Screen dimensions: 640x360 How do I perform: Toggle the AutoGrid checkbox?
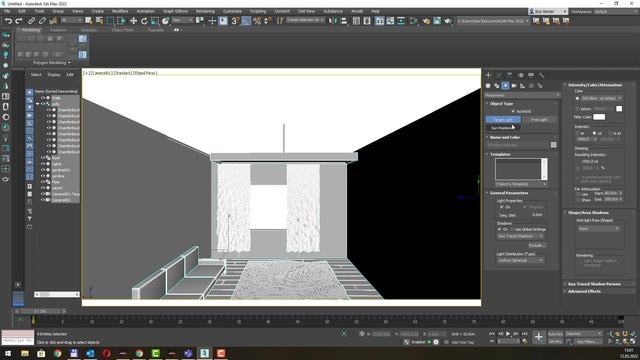point(513,111)
